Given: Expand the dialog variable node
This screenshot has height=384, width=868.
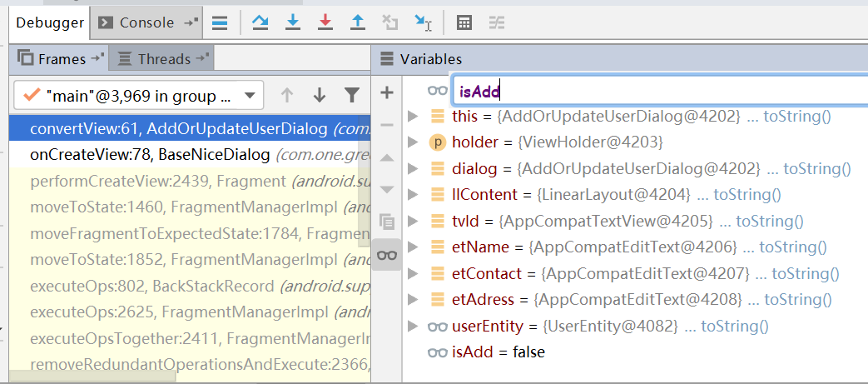Looking at the screenshot, I should (x=412, y=168).
